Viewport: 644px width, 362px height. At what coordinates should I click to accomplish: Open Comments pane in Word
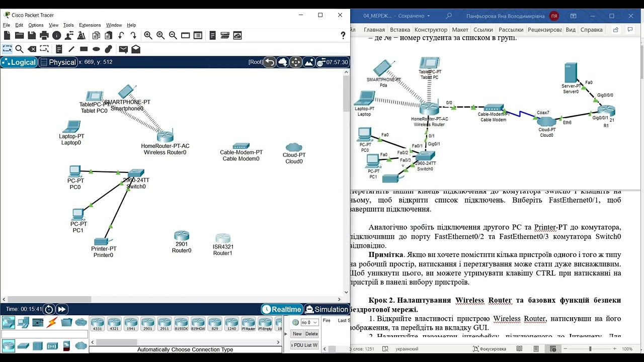click(630, 30)
